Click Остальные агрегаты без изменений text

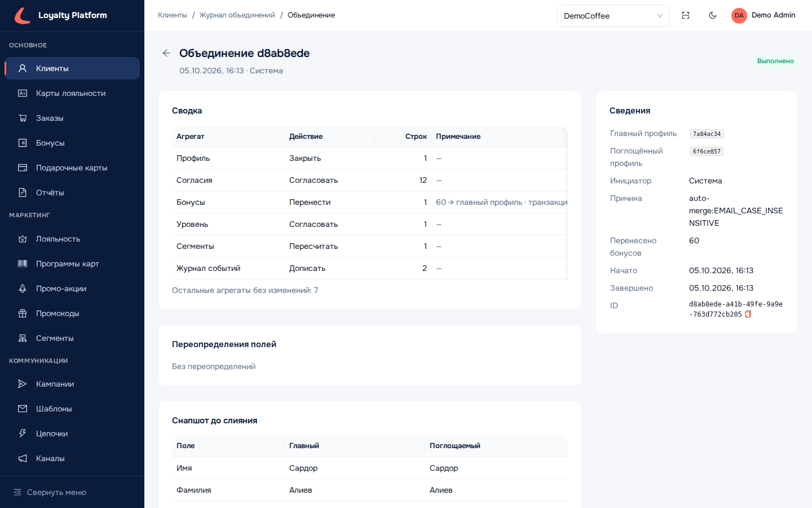pos(245,290)
